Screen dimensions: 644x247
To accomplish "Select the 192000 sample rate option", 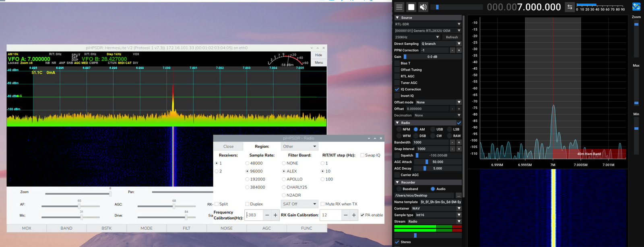I will (247, 179).
